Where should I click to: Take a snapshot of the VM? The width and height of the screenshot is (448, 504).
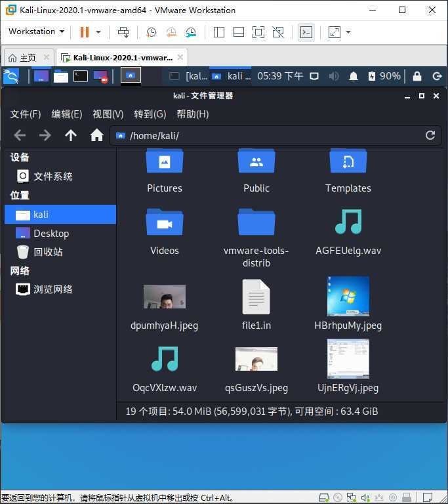[x=152, y=31]
